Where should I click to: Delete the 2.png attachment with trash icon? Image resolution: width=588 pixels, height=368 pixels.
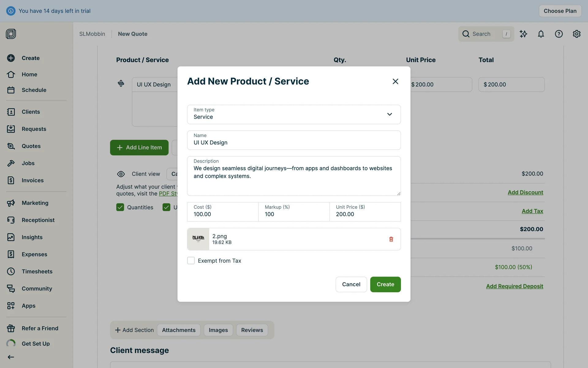391,239
